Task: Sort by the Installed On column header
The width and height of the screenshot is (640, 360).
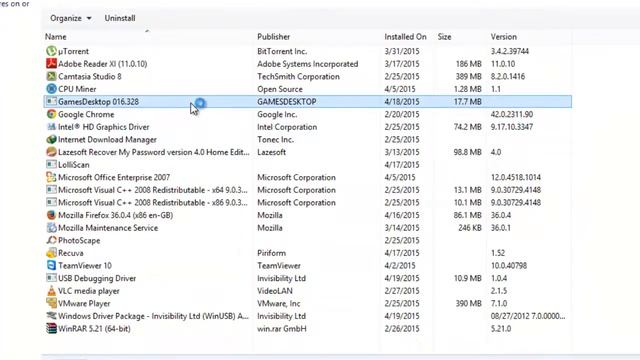Action: [x=405, y=37]
